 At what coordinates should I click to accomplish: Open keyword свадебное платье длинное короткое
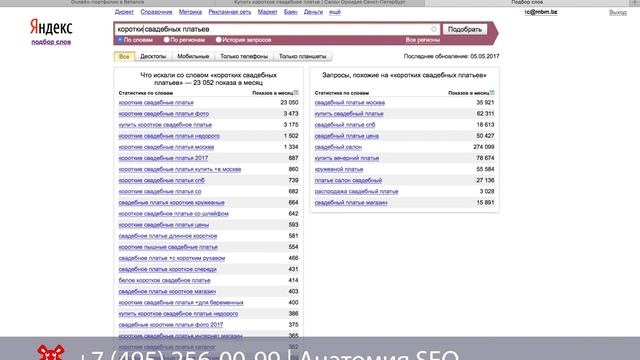[168, 236]
